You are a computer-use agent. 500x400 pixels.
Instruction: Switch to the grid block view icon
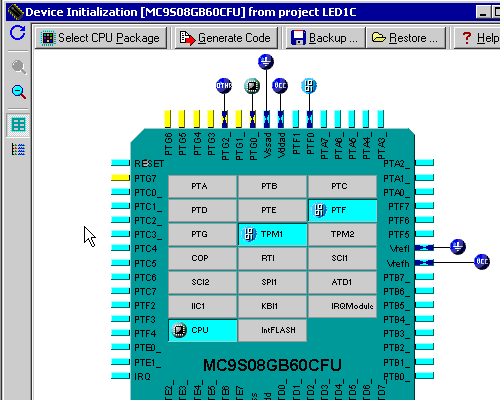point(18,125)
